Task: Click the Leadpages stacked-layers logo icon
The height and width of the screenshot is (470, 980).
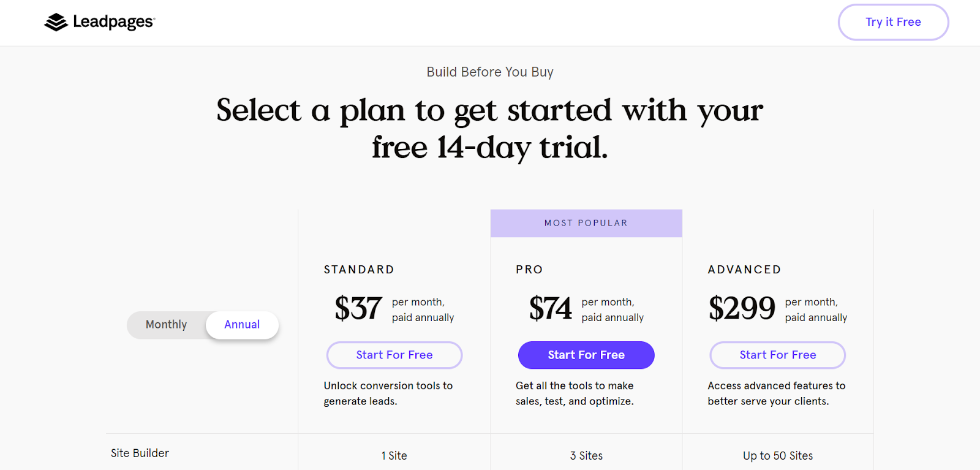Action: point(56,22)
